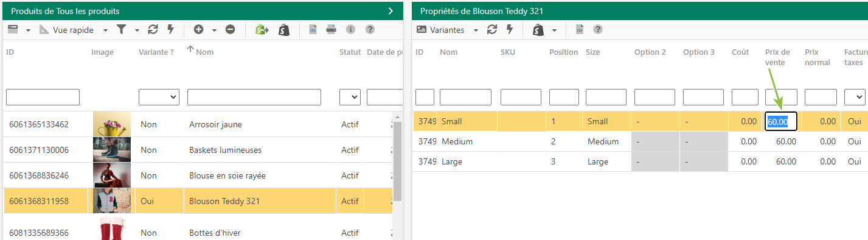The height and width of the screenshot is (240, 868).
Task: Click the minus icon to delete product
Action: click(231, 29)
